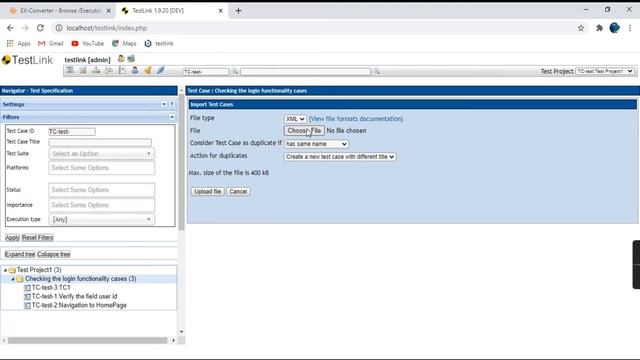Collapse the Settings panel arrow
Screen dimensions: 640x360
point(164,104)
